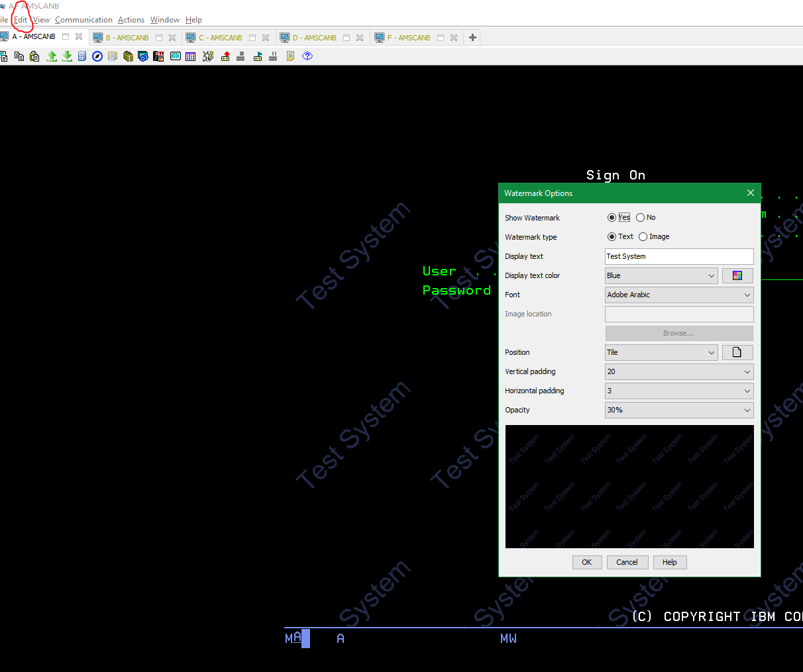Image resolution: width=803 pixels, height=672 pixels.
Task: Click the green upload (send) arrow icon
Action: point(52,56)
